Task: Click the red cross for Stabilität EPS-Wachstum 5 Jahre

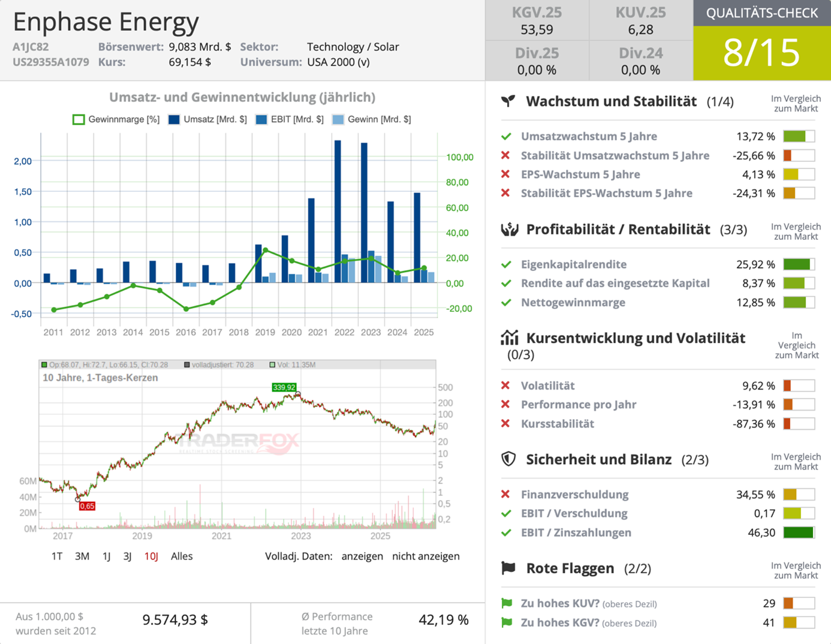Action: pos(505,193)
